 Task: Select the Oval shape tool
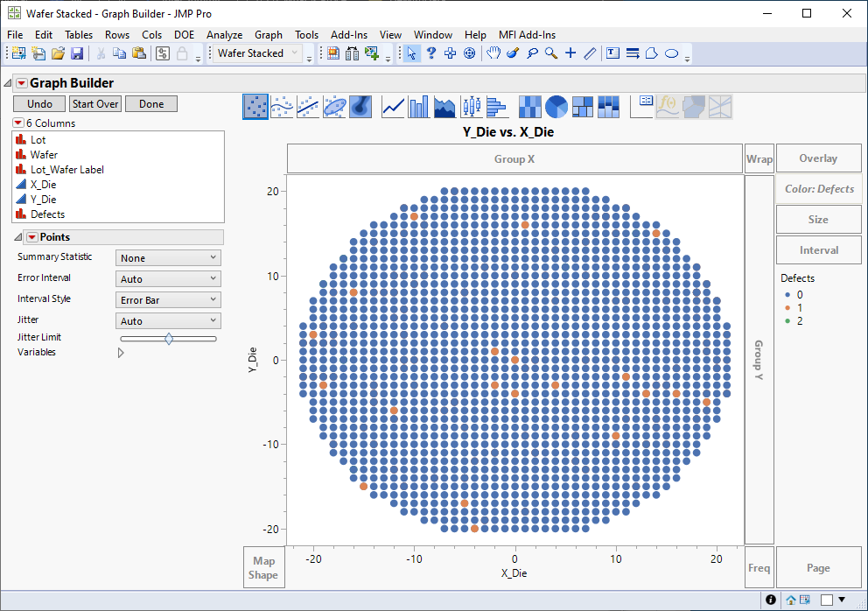pyautogui.click(x=671, y=53)
